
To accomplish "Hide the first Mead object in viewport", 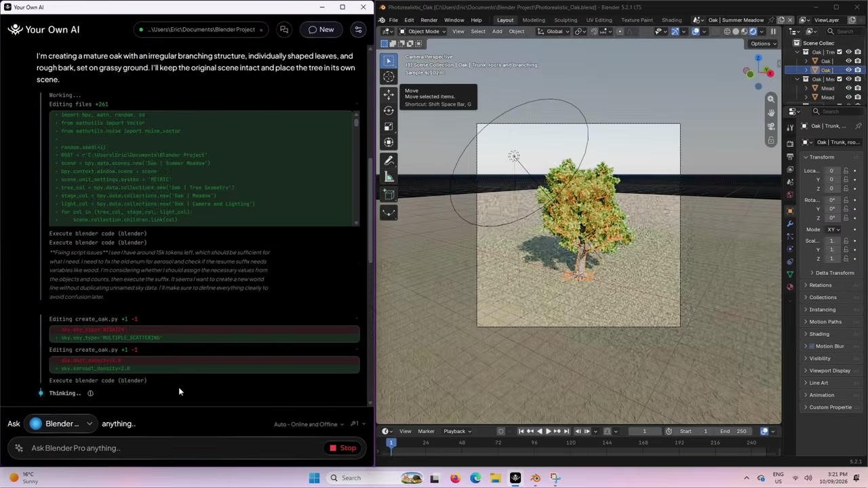I will click(848, 88).
